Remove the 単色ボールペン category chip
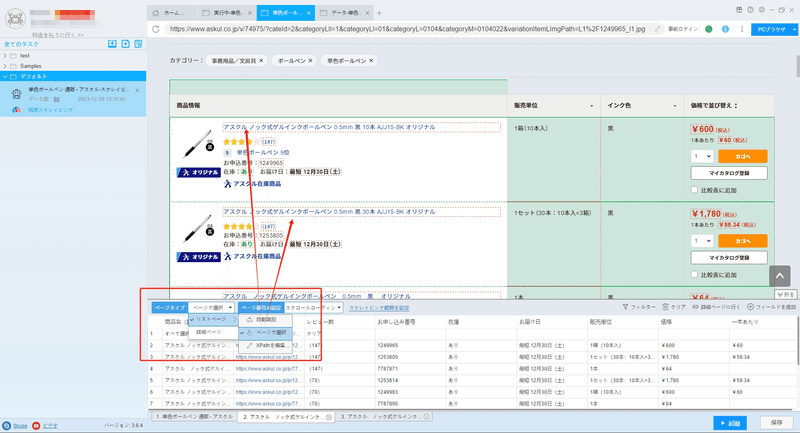This screenshot has height=433, width=800. coord(371,61)
